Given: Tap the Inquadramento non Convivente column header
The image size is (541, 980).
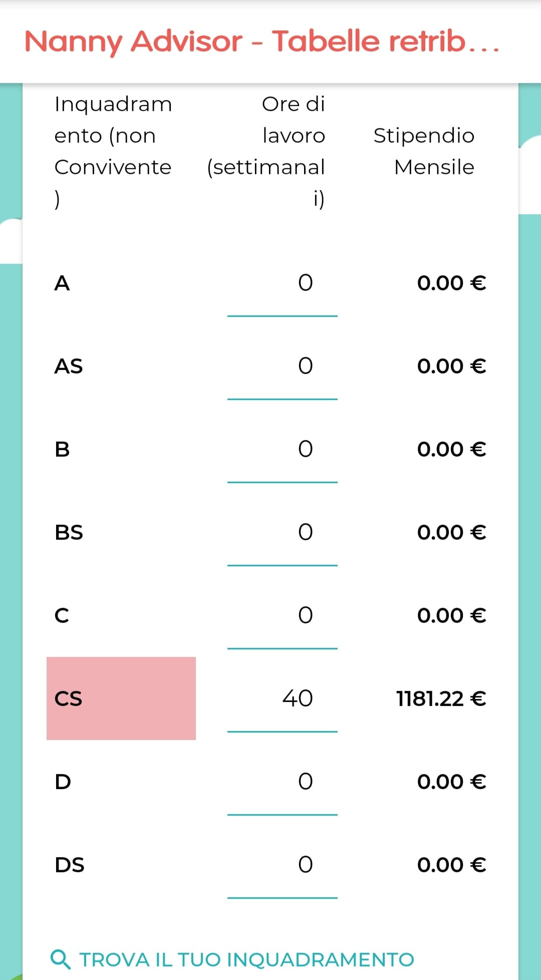Looking at the screenshot, I should tap(113, 151).
